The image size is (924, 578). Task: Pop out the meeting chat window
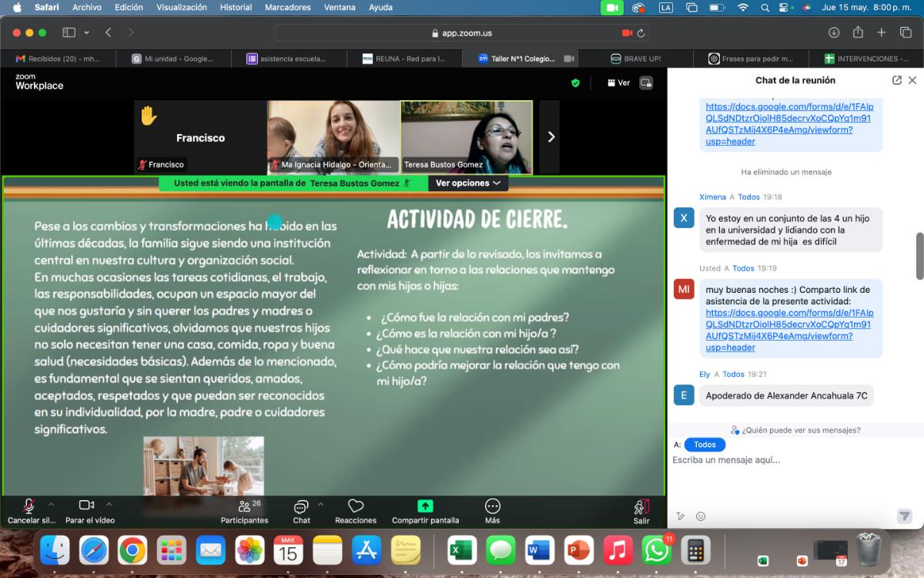point(896,80)
